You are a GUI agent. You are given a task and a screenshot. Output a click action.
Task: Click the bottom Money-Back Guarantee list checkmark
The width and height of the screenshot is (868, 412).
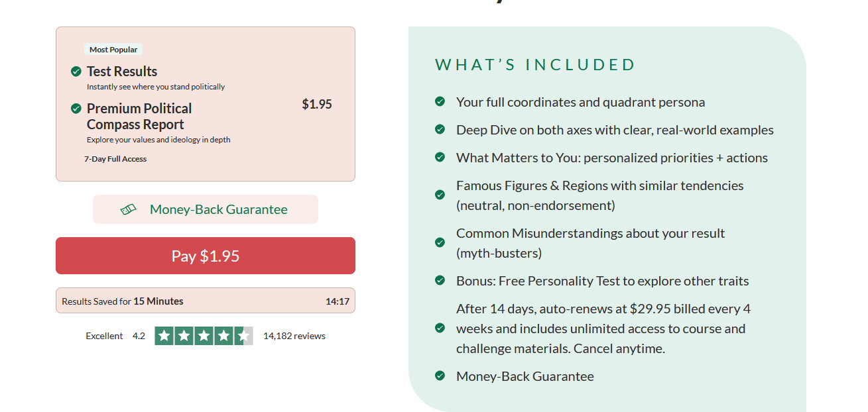(440, 376)
